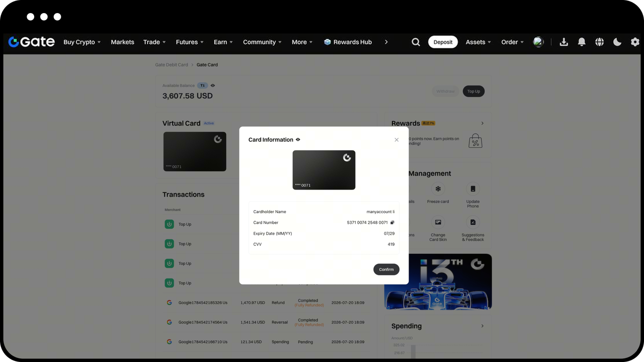
Task: Click the Withdraw button
Action: 445,92
